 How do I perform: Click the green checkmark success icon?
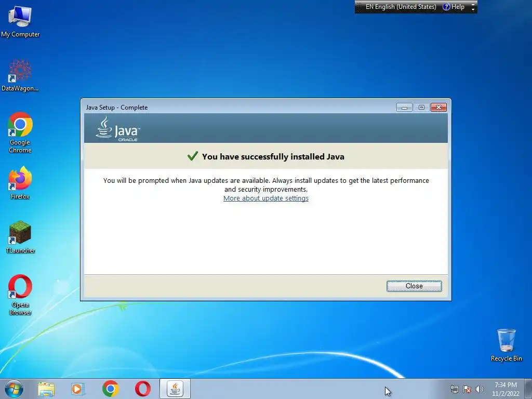click(x=192, y=156)
